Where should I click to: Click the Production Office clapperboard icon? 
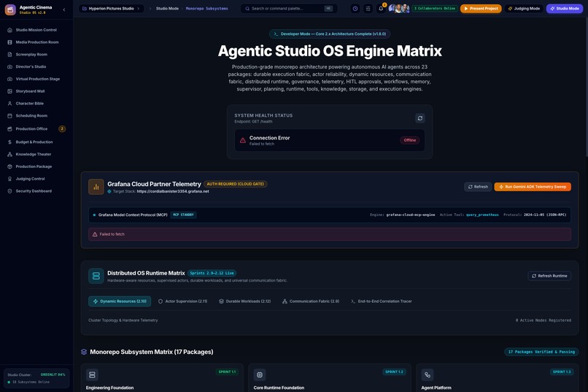[x=9, y=128]
